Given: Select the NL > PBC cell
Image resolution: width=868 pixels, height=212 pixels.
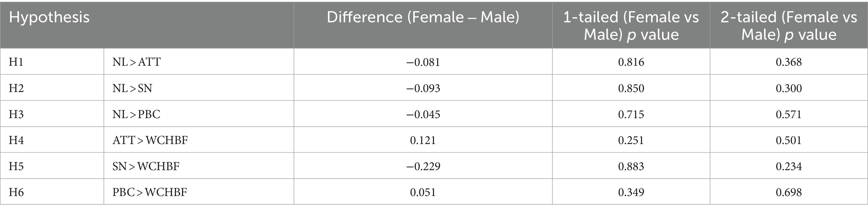Looking at the screenshot, I should [136, 114].
